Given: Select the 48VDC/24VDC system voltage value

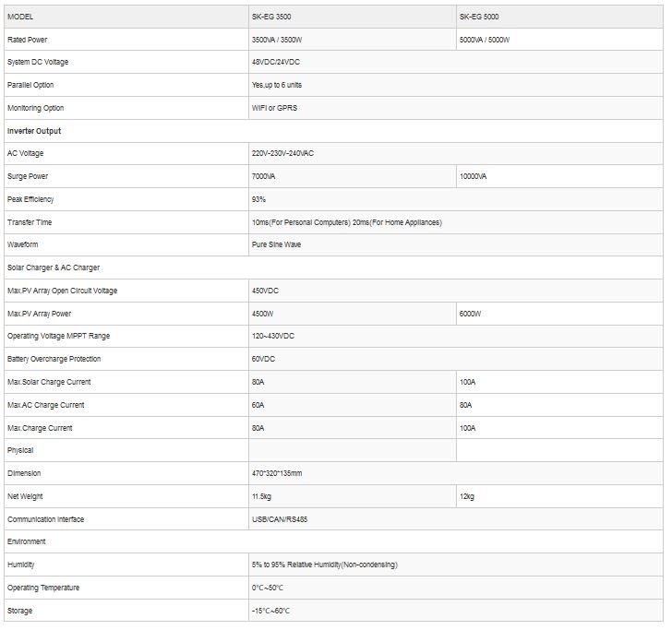Looking at the screenshot, I should (x=275, y=62).
